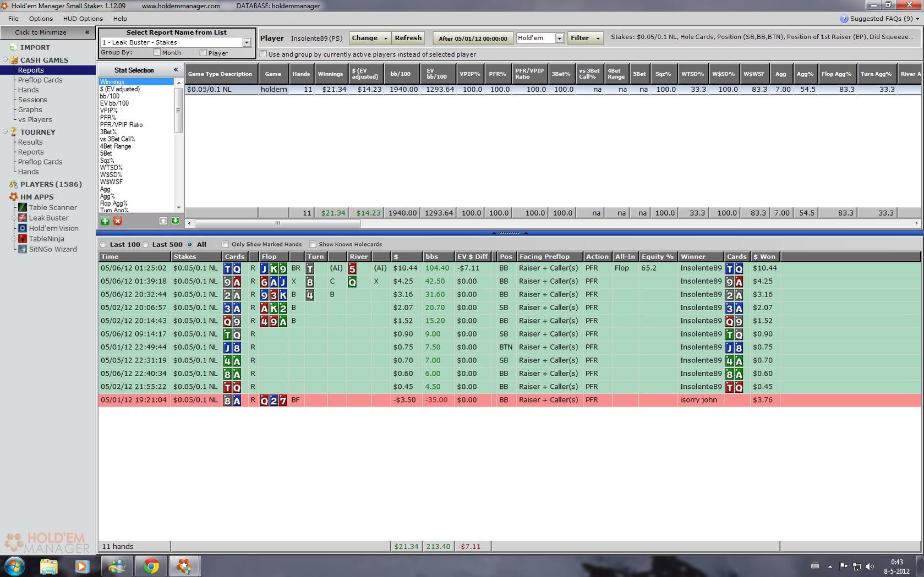924x577 pixels.
Task: Click the volume speaker tray icon
Action: 870,566
